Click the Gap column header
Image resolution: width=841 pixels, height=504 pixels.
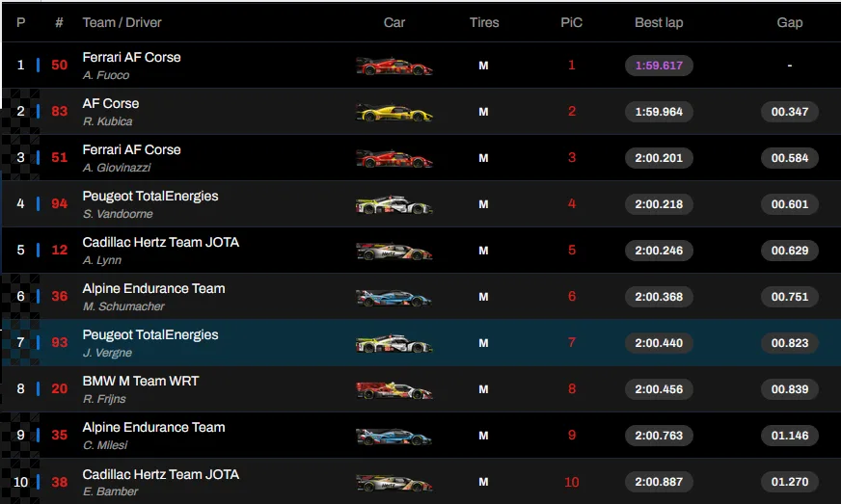789,22
